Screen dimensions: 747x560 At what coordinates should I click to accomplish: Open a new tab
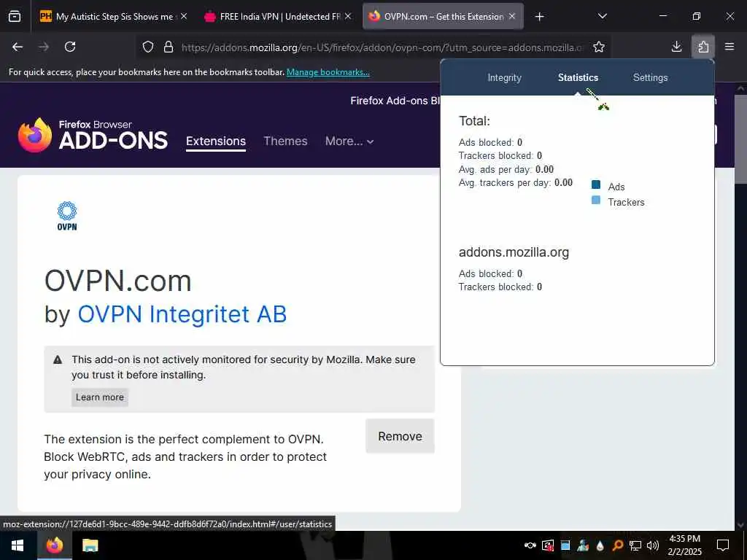(x=539, y=17)
